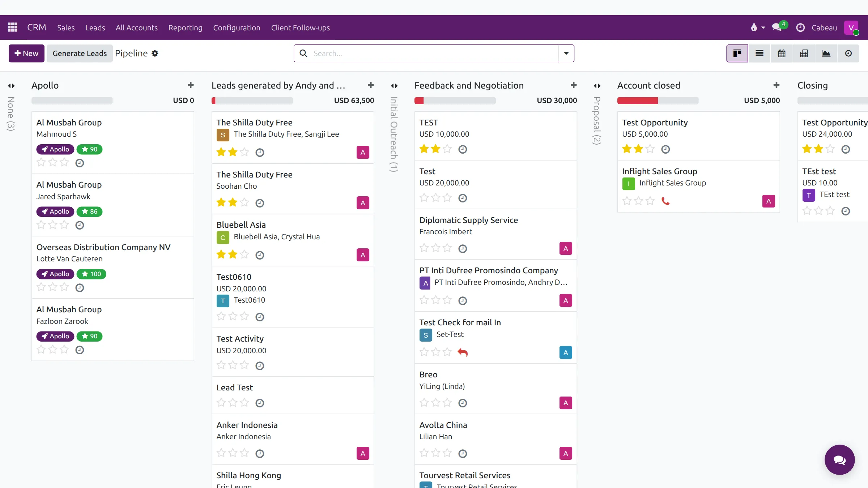Viewport: 868px width, 488px height.
Task: Switch to the Graph view icon
Action: (826, 53)
